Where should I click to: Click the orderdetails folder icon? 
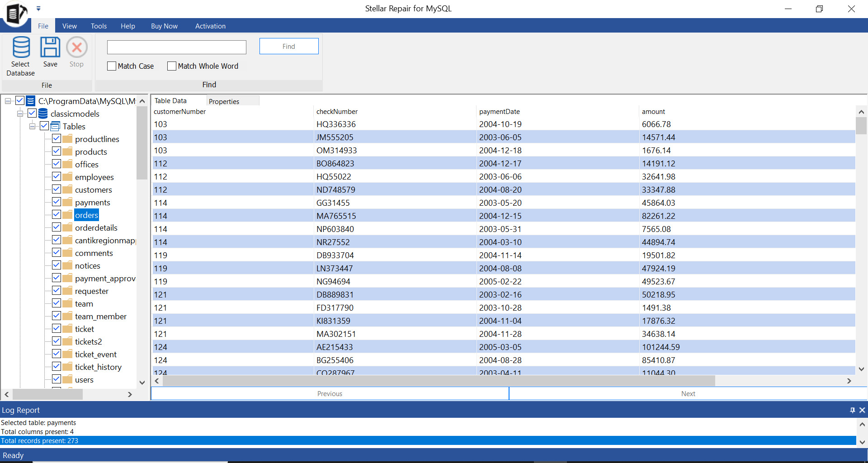click(67, 227)
